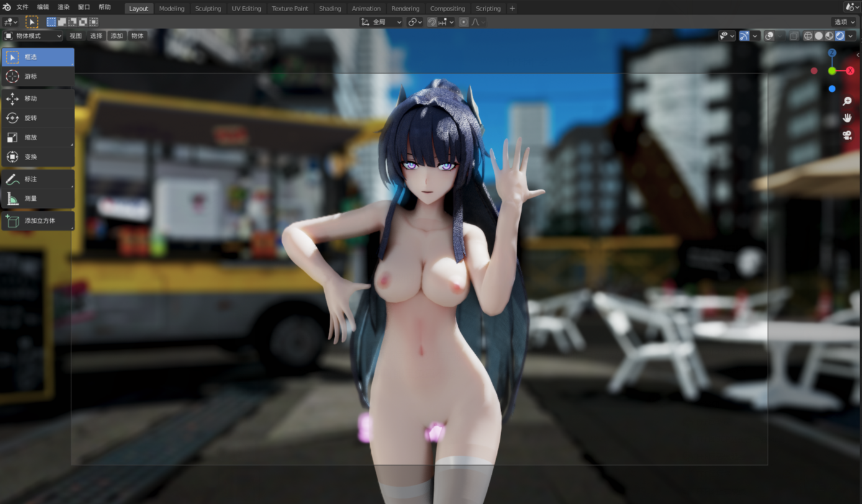Click the camera view icon in viewport

pyautogui.click(x=847, y=135)
